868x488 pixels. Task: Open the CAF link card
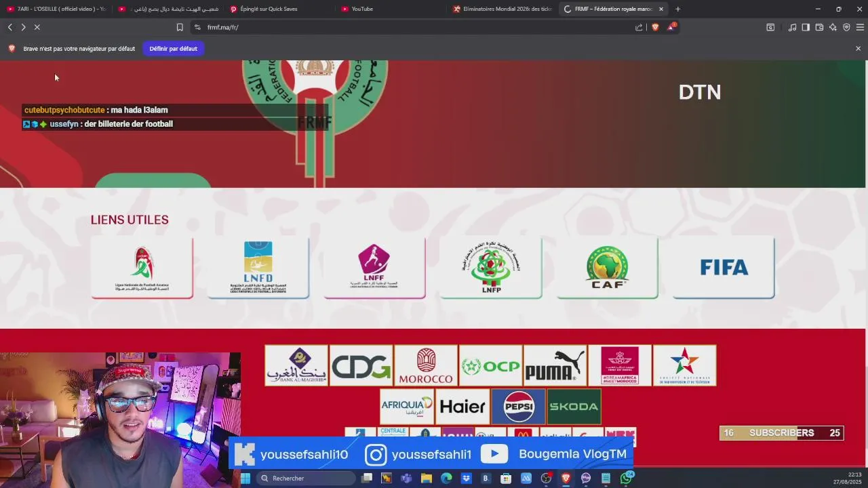(607, 268)
